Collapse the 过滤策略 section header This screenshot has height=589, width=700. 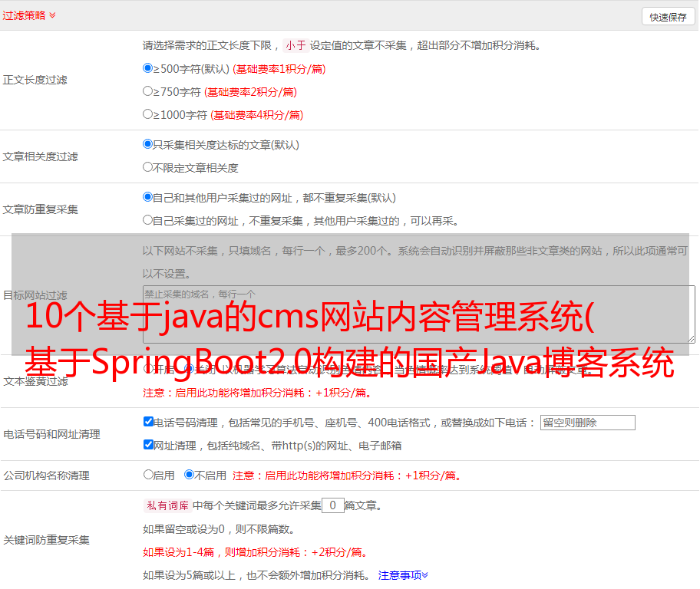[x=29, y=15]
